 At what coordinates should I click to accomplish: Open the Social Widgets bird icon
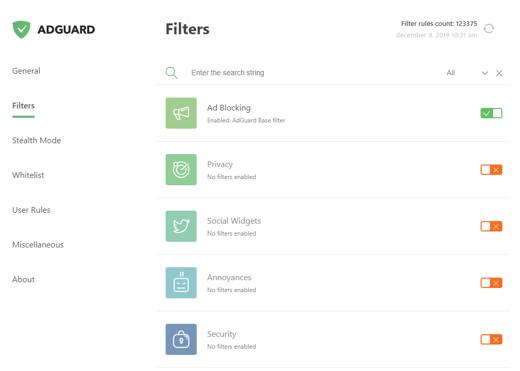(181, 226)
